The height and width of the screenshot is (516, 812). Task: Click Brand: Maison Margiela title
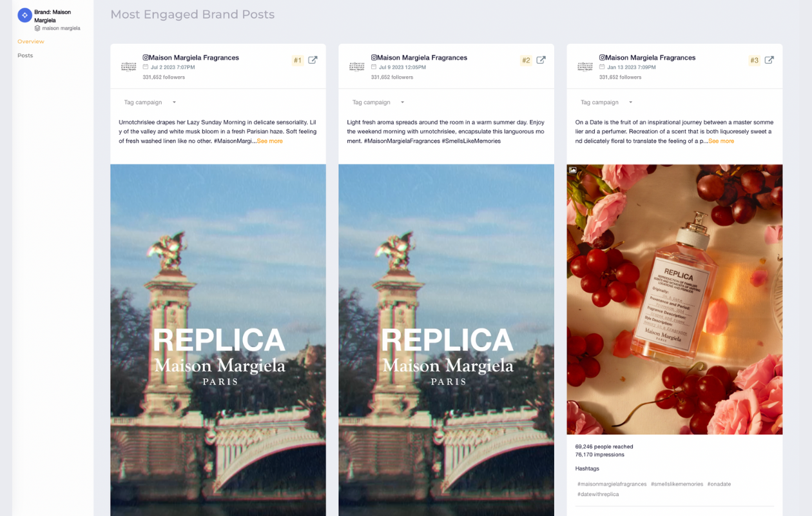point(53,16)
